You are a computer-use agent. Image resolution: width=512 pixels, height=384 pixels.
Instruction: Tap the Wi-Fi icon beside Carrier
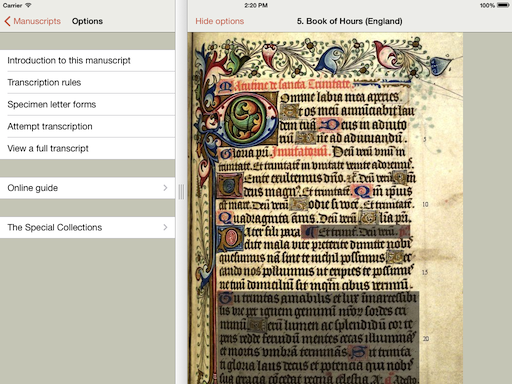pos(28,5)
